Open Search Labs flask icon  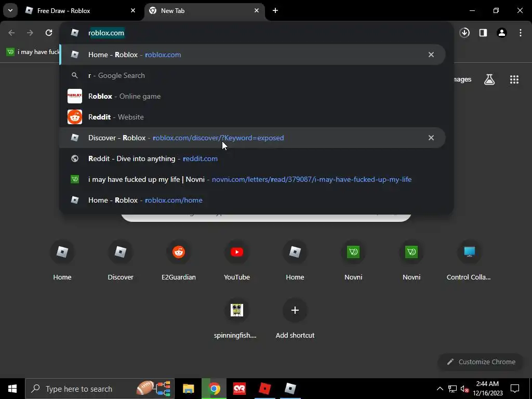(x=489, y=79)
